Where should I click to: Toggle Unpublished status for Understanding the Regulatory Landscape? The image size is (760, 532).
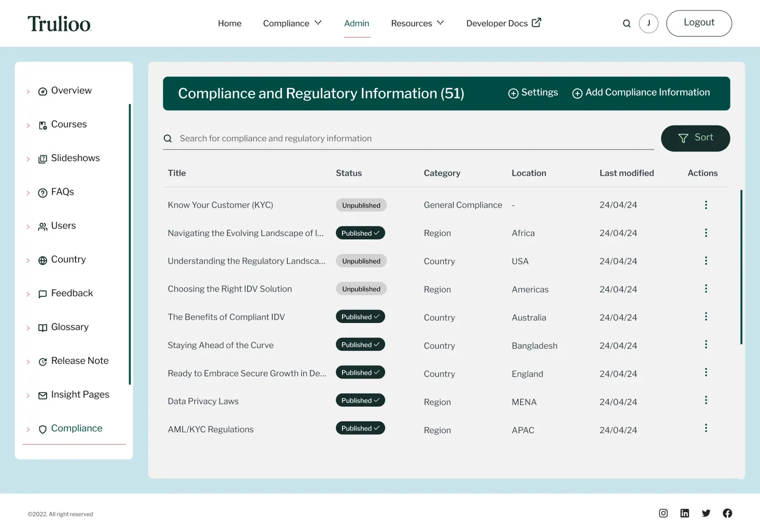[x=361, y=261]
